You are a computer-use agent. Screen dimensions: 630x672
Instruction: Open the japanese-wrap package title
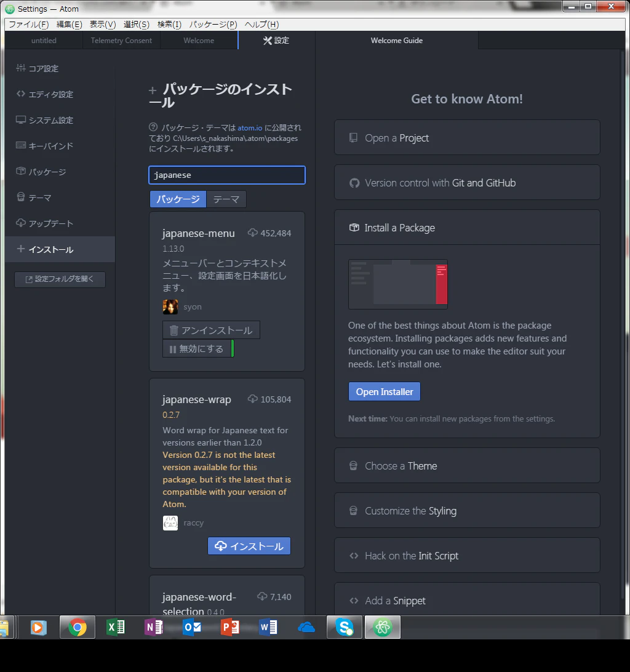tap(197, 399)
